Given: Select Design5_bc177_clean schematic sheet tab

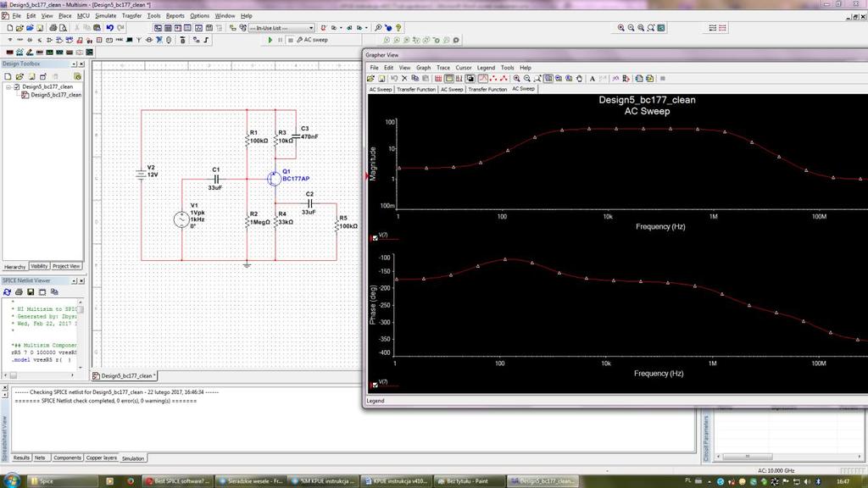Looking at the screenshot, I should pyautogui.click(x=125, y=375).
